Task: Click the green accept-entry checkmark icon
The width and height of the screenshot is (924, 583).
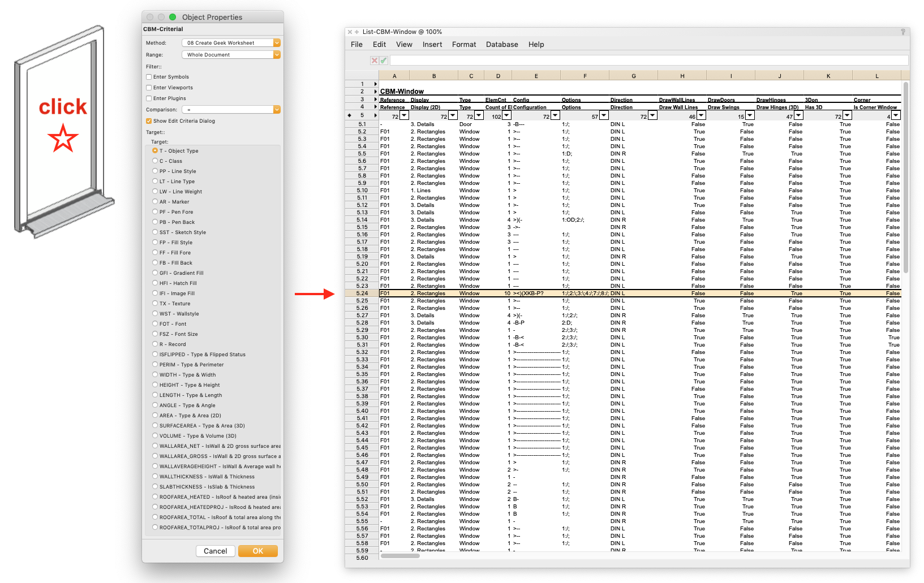Action: (x=383, y=61)
